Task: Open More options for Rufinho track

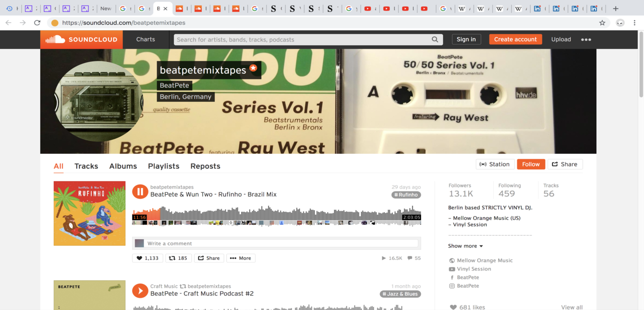Action: point(241,258)
